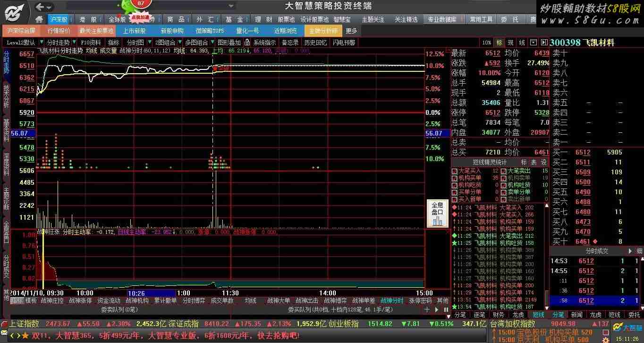Viewport: 644px width, 343px height.
Task: Click the 更多 button
Action: click(352, 31)
